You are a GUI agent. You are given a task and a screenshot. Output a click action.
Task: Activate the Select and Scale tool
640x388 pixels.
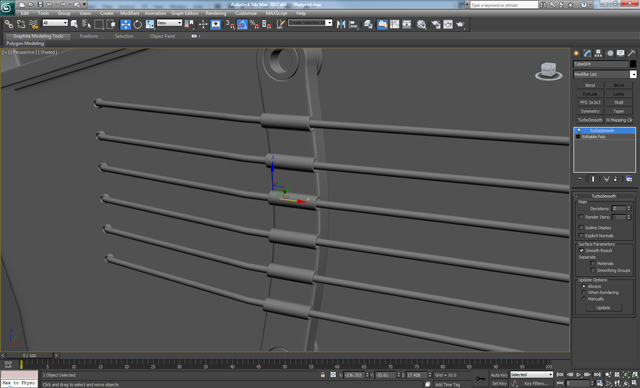coord(150,24)
